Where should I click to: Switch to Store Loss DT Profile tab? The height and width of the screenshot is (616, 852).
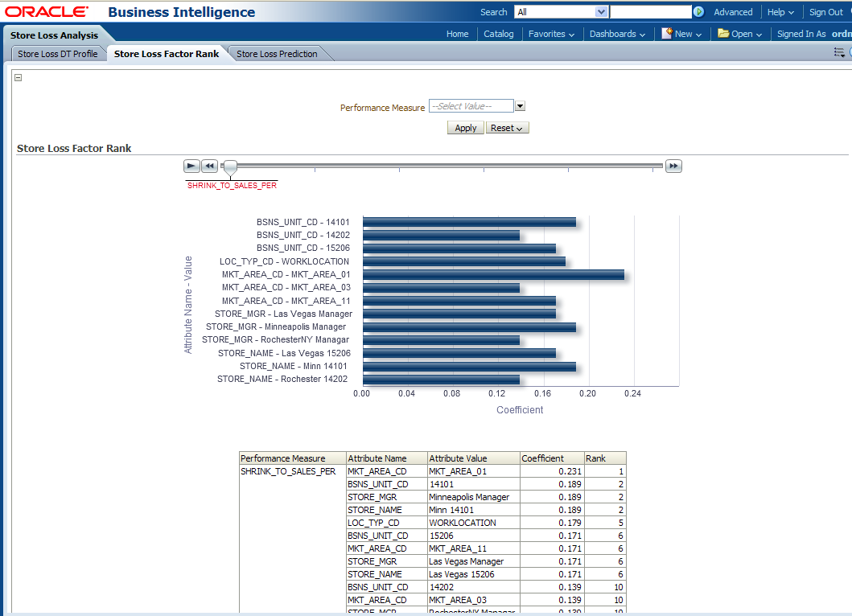click(x=58, y=54)
